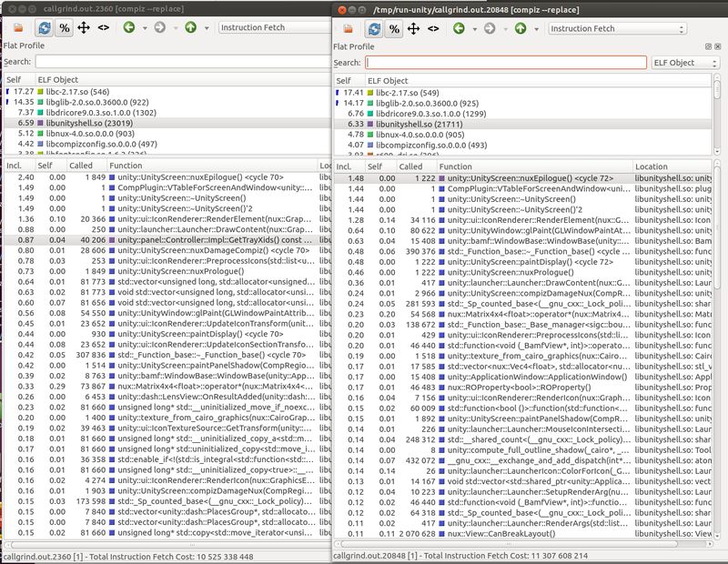Select libcompizconfig.so.0.0.0 (497) row
This screenshot has height=564, width=728.
click(167, 144)
